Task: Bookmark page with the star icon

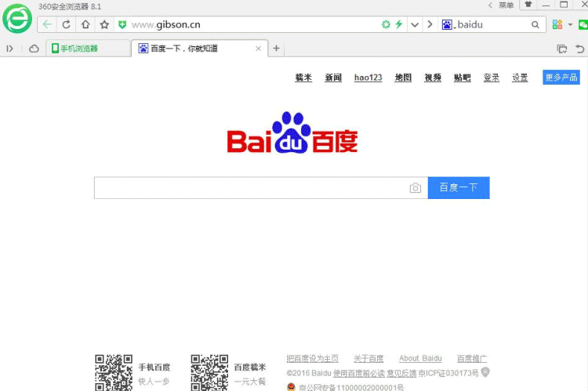Action: 104,25
